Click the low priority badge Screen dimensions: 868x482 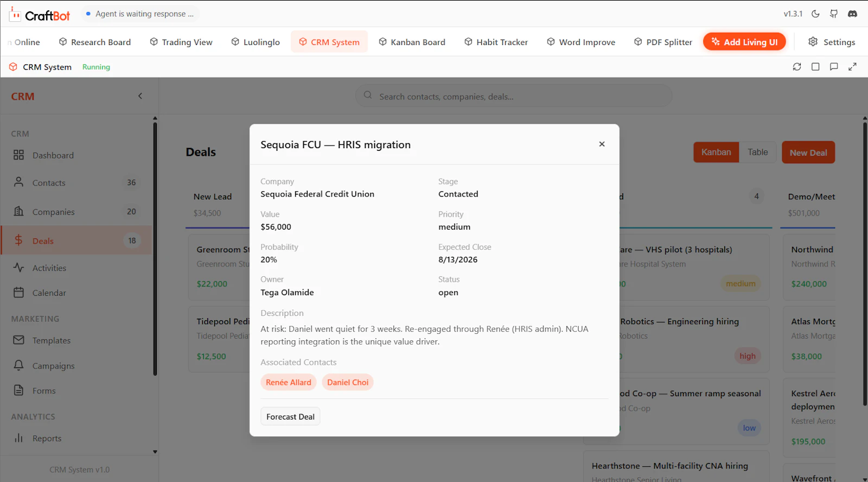coord(749,428)
